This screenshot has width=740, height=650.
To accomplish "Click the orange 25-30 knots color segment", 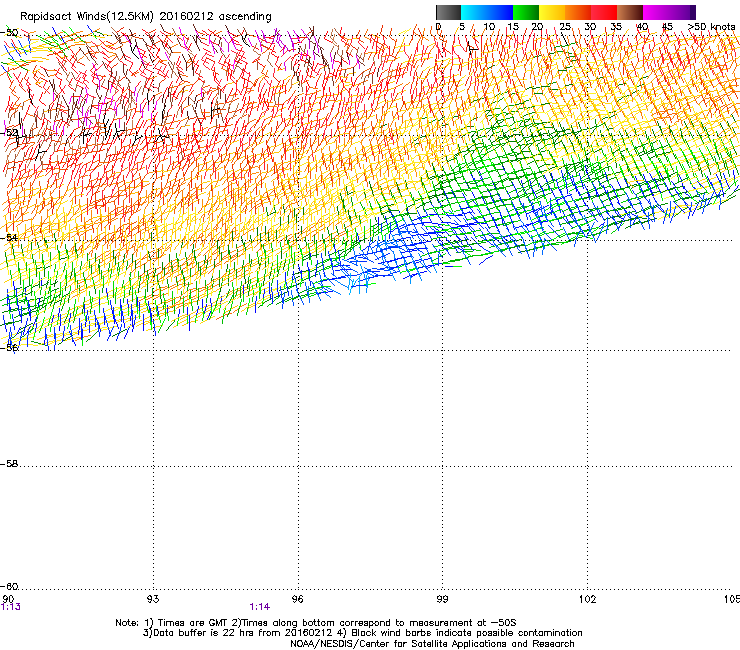I will click(578, 12).
